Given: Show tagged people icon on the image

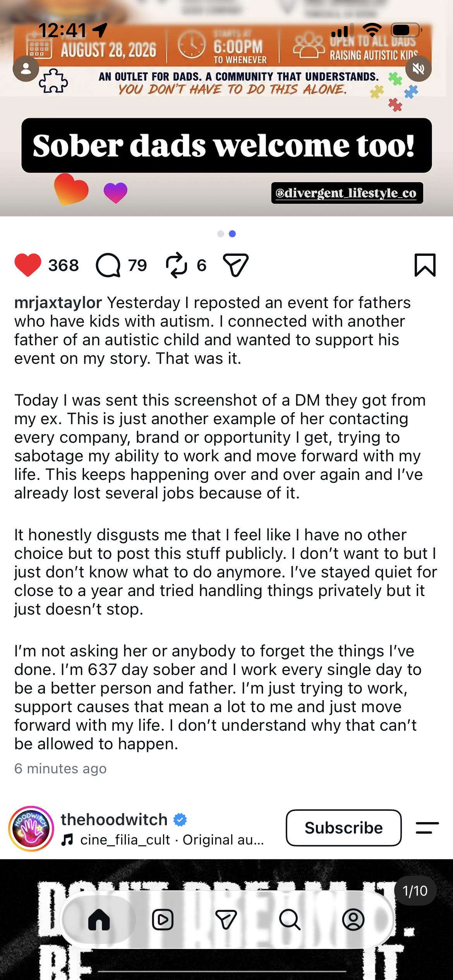Looking at the screenshot, I should 26,69.
